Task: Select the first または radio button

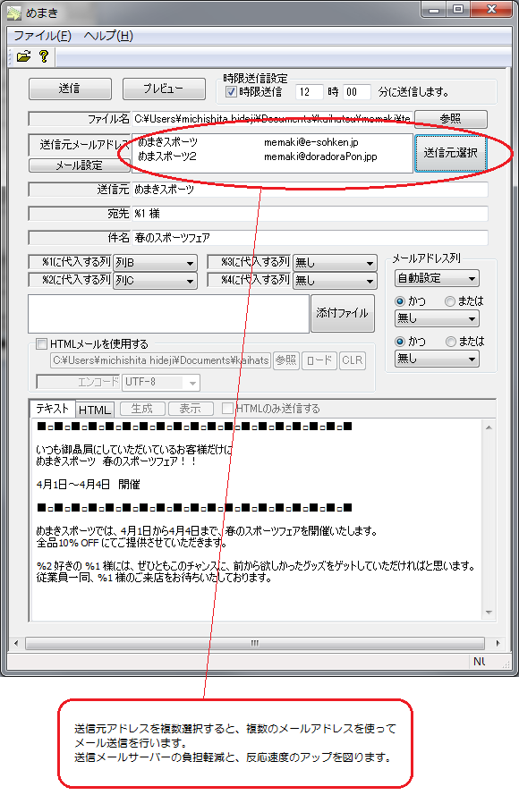Action: click(x=450, y=300)
